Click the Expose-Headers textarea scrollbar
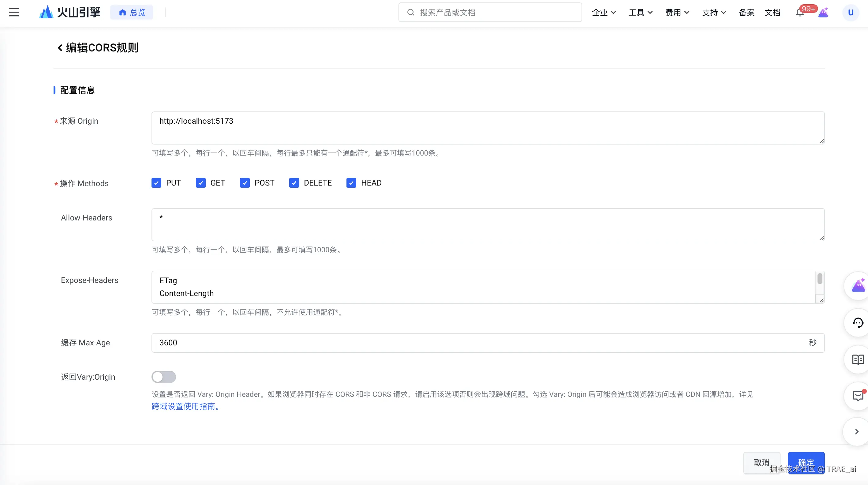This screenshot has height=485, width=868. (x=820, y=279)
